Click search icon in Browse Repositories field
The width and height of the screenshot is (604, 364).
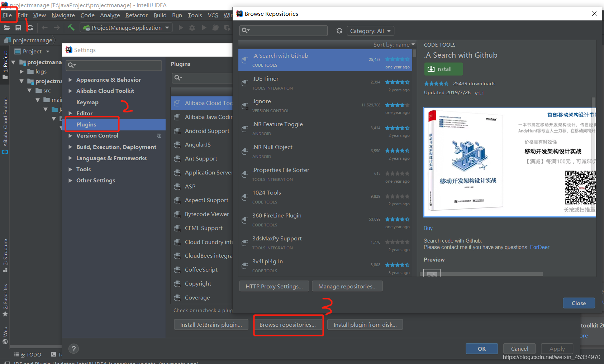[x=246, y=30]
